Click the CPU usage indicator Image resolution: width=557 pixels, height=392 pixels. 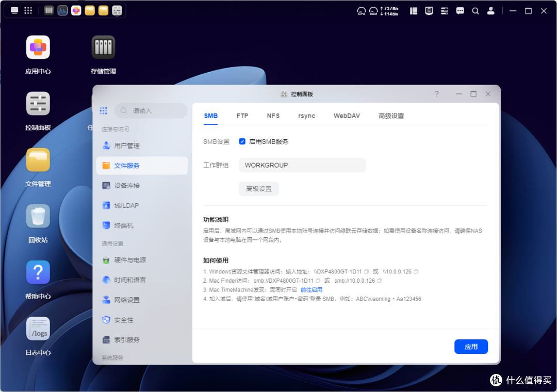click(x=361, y=11)
